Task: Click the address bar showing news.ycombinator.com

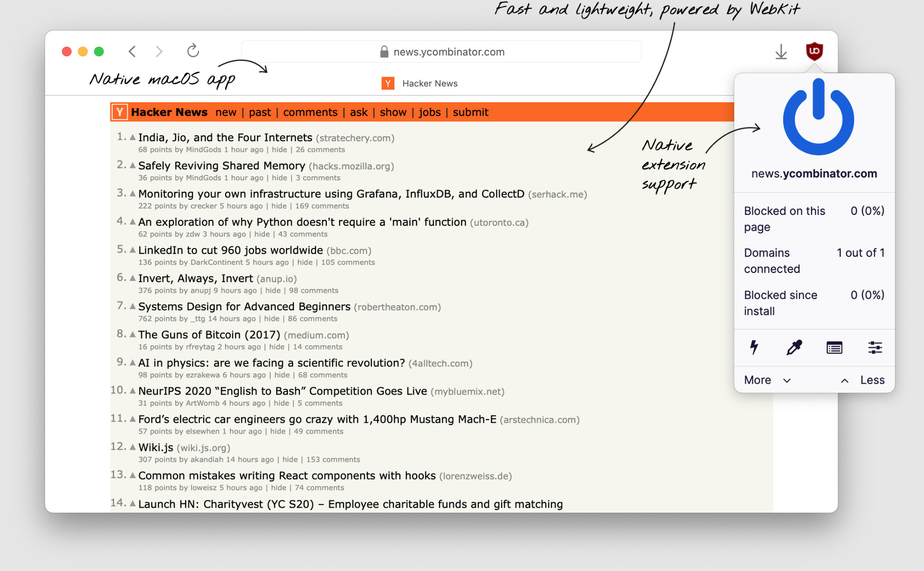Action: pyautogui.click(x=441, y=52)
